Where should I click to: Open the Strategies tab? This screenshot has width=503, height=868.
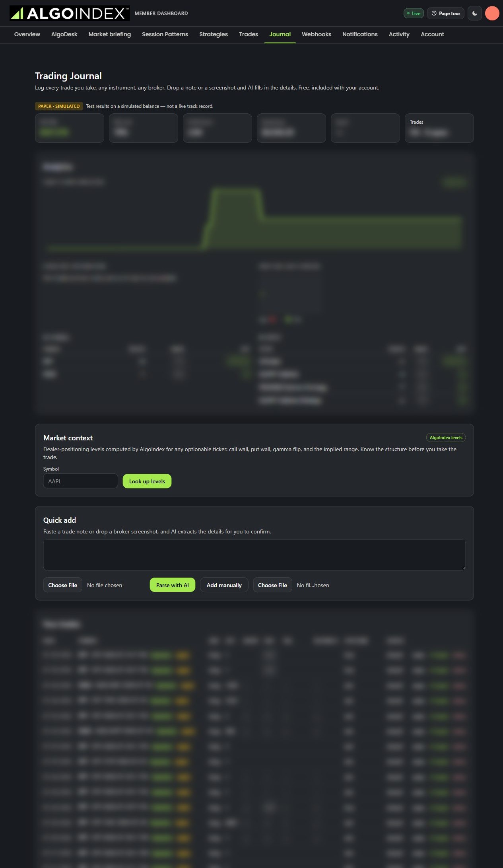coord(214,34)
